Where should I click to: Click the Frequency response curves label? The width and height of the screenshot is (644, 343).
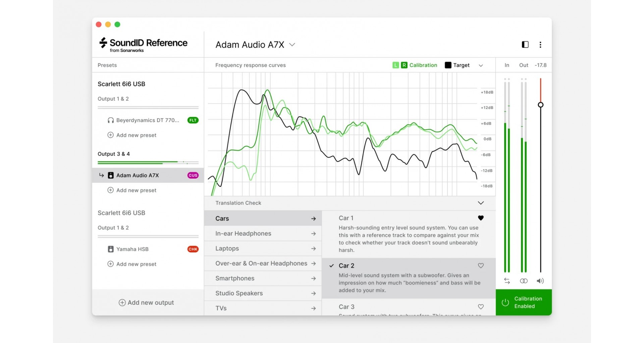[251, 65]
